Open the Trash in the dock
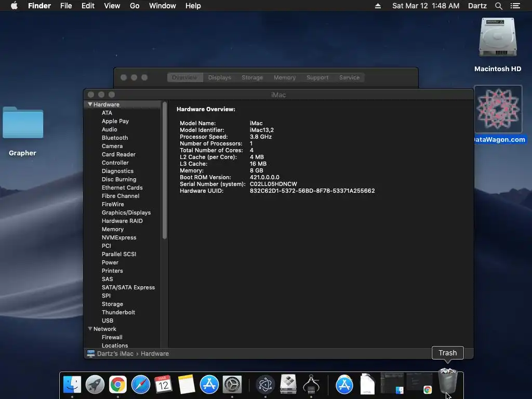Viewport: 532px width, 399px height. tap(448, 381)
